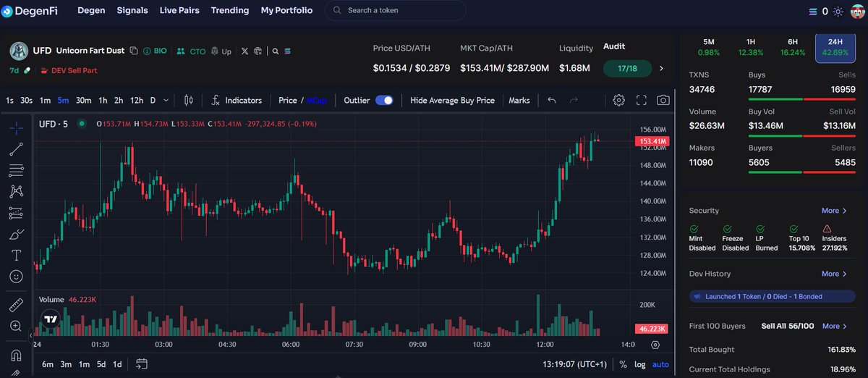Screen dimensions: 868x378
Task: Open the timezone selector 13:19:07 (UTC+1)
Action: pyautogui.click(x=575, y=364)
